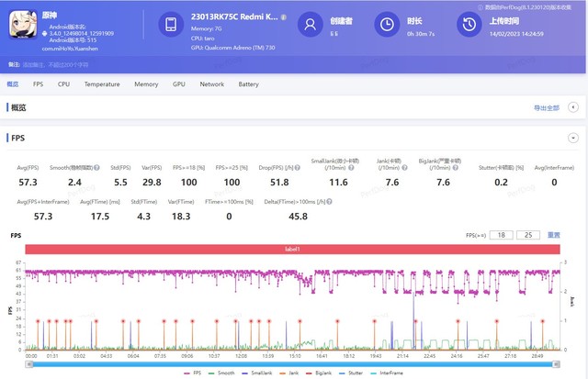Click the blue timeline range slider
The width and height of the screenshot is (588, 379).
294,364
